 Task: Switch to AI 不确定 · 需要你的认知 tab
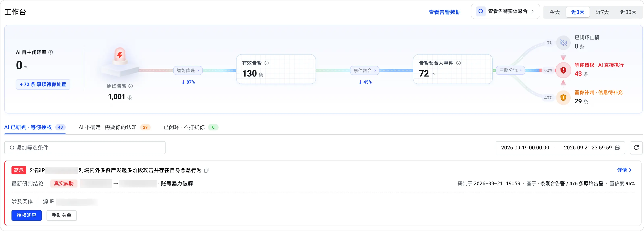click(114, 127)
